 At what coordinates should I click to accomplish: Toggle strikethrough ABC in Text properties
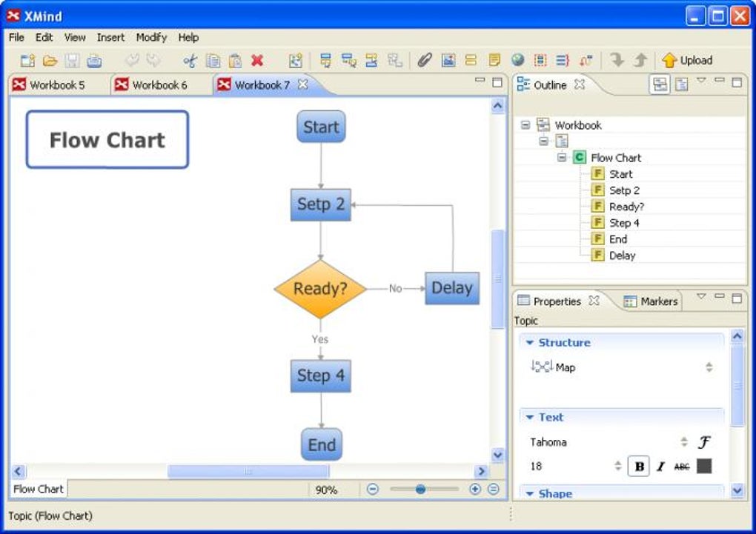point(682,467)
